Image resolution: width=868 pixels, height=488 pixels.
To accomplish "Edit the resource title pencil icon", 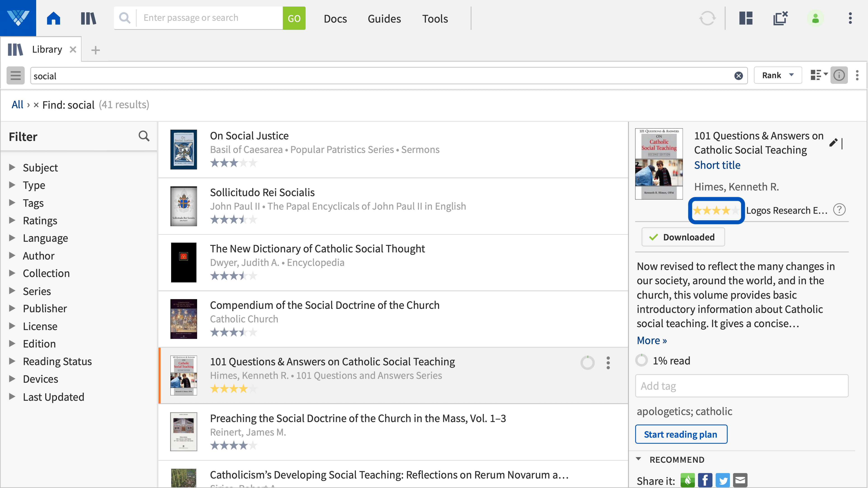I will [833, 143].
